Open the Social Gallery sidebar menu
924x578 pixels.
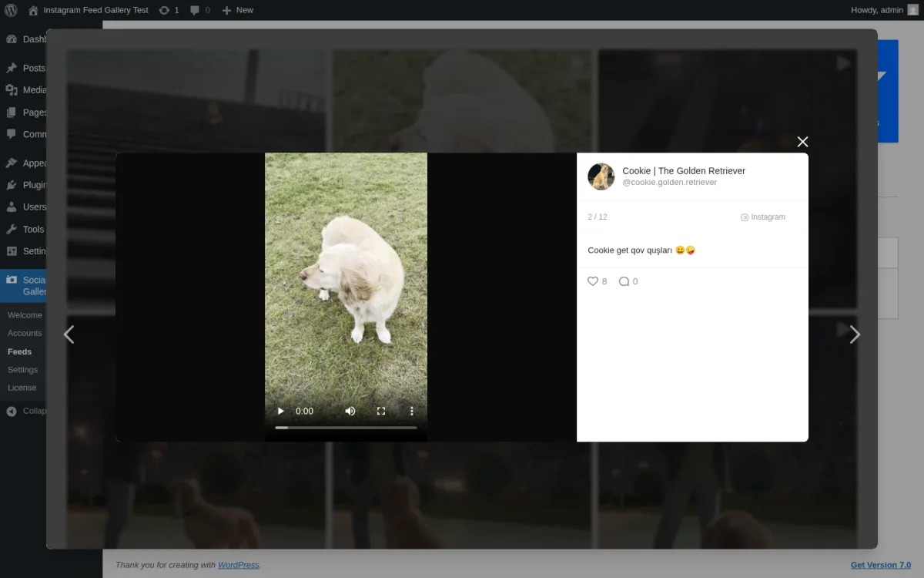point(23,286)
